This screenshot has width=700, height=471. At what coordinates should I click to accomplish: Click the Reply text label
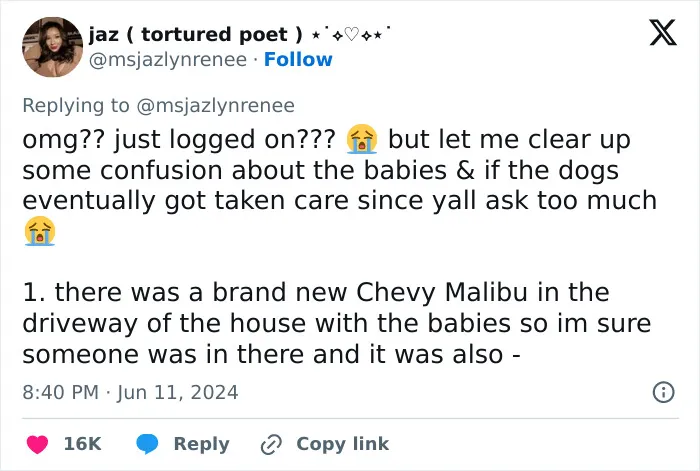[201, 444]
